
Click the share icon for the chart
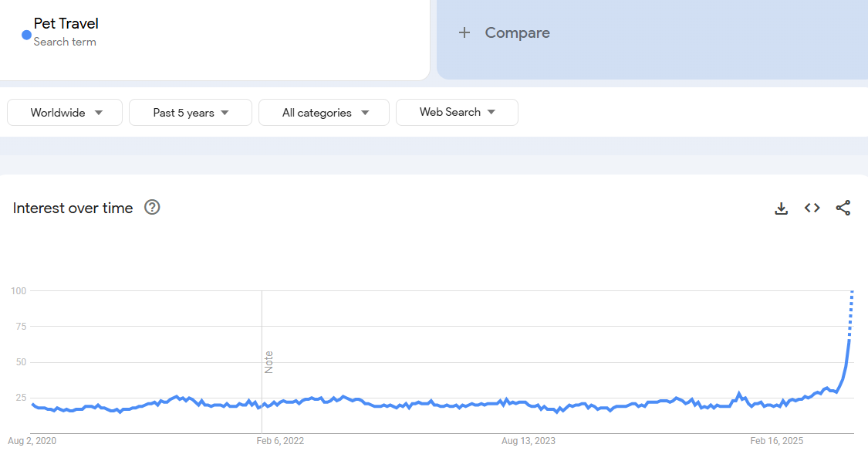[843, 208]
